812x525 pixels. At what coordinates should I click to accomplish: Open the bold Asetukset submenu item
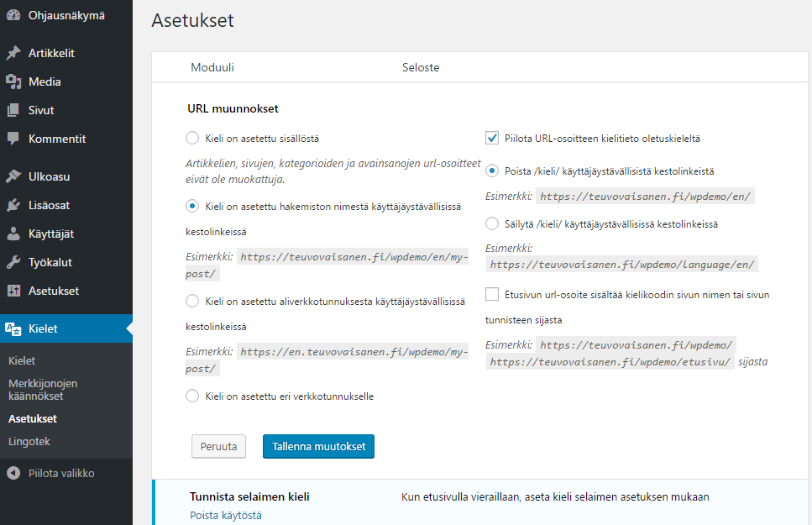pyautogui.click(x=33, y=419)
